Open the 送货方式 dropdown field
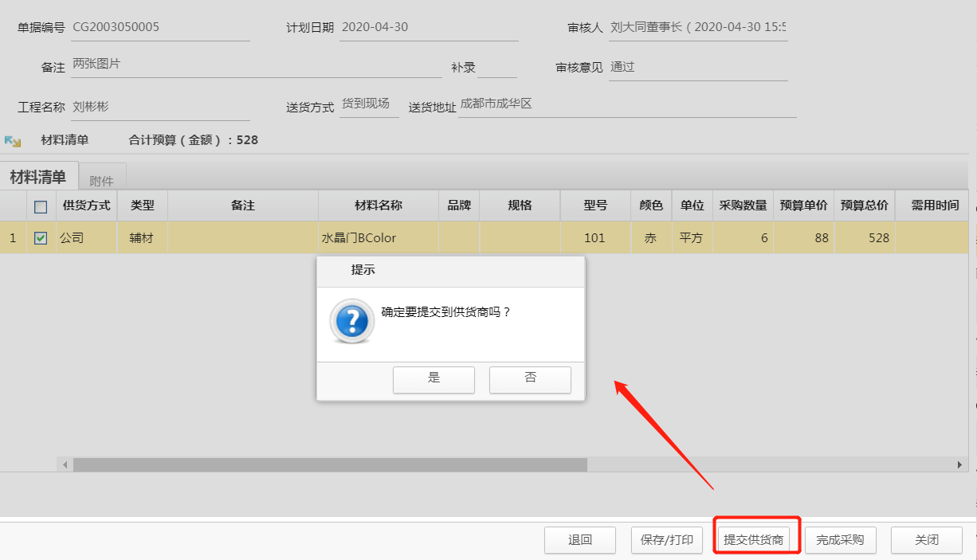The width and height of the screenshot is (977, 560). click(x=368, y=105)
